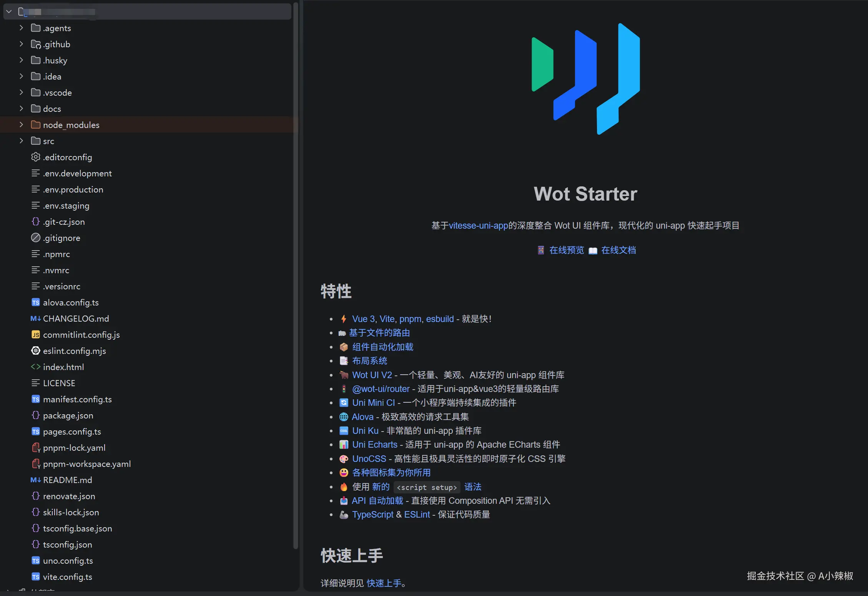Click renovate.json braces icon
The width and height of the screenshot is (868, 596).
pos(36,496)
